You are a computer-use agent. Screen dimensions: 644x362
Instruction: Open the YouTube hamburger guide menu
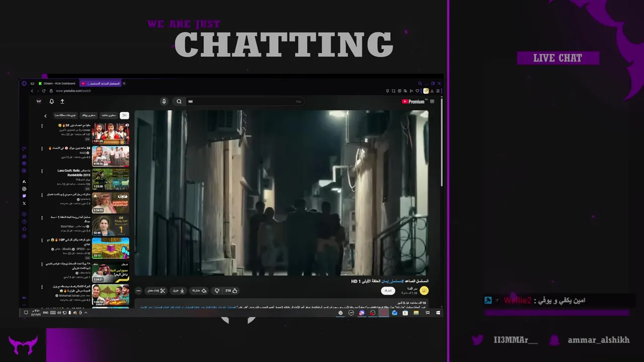432,102
